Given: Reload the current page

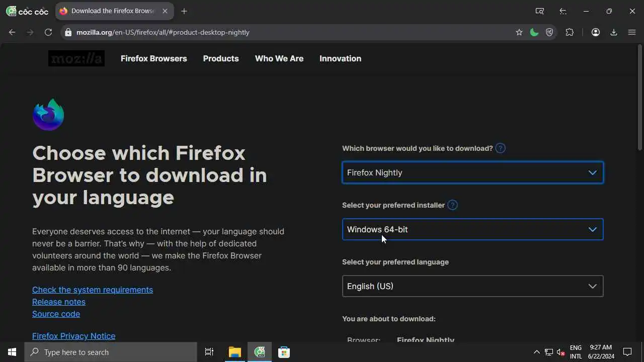Looking at the screenshot, I should point(48,32).
